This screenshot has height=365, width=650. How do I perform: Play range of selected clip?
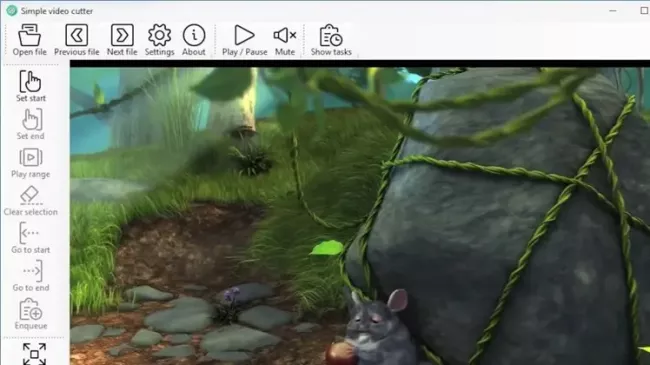[31, 162]
